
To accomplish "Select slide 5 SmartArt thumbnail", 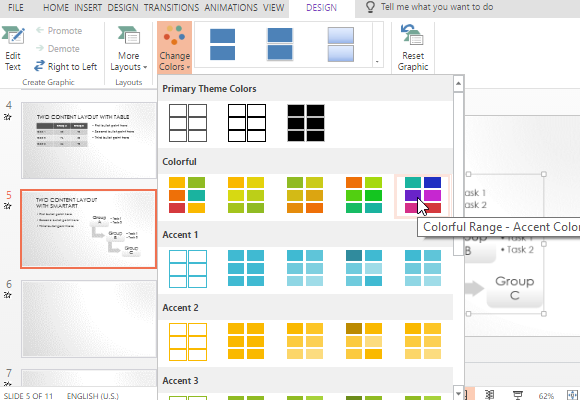I will (89, 229).
